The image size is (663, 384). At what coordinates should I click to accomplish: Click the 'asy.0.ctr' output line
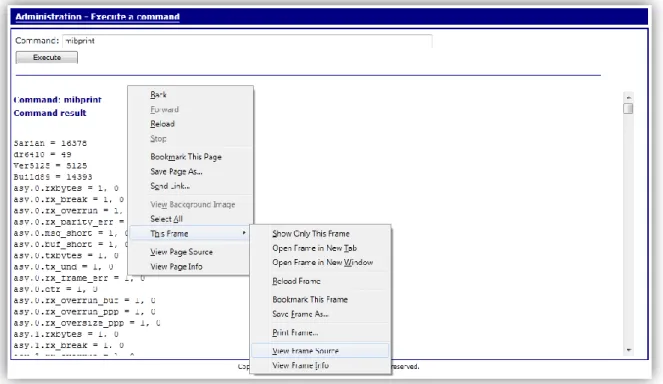[x=55, y=289]
